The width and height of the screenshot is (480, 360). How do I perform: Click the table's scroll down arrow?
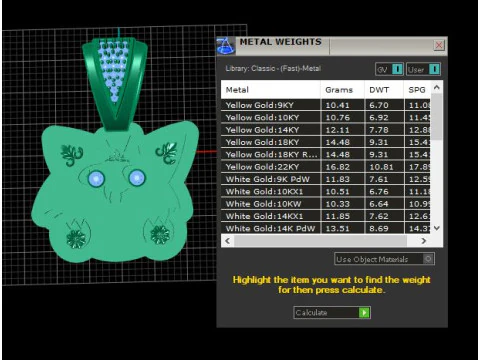437,228
